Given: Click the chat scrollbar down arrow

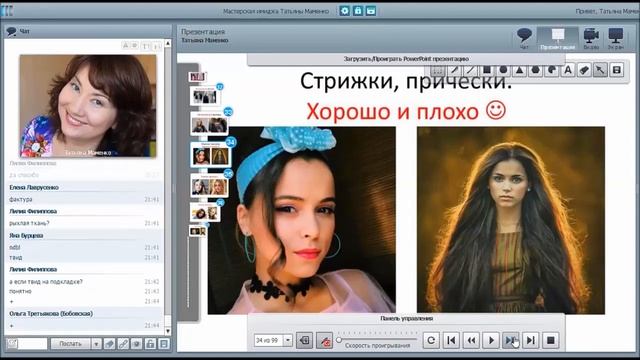Looking at the screenshot, I should coord(168,331).
